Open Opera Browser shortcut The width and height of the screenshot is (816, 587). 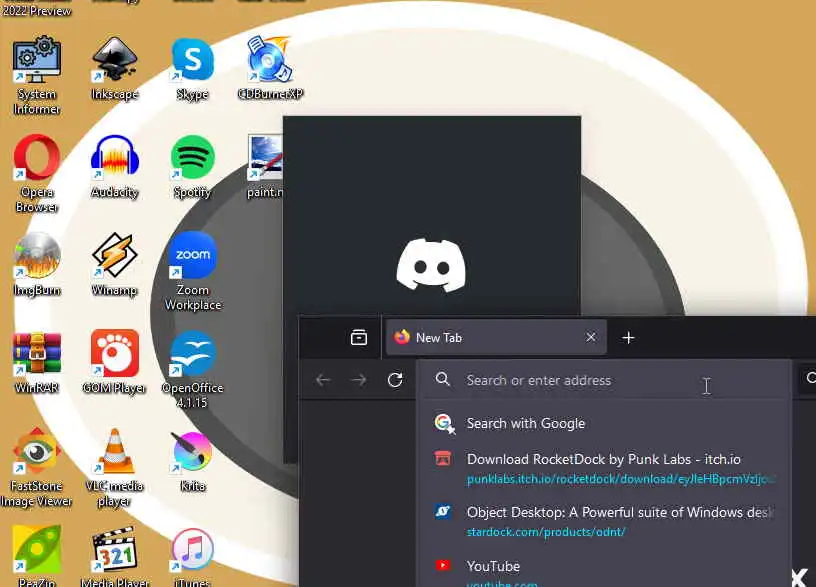click(36, 173)
